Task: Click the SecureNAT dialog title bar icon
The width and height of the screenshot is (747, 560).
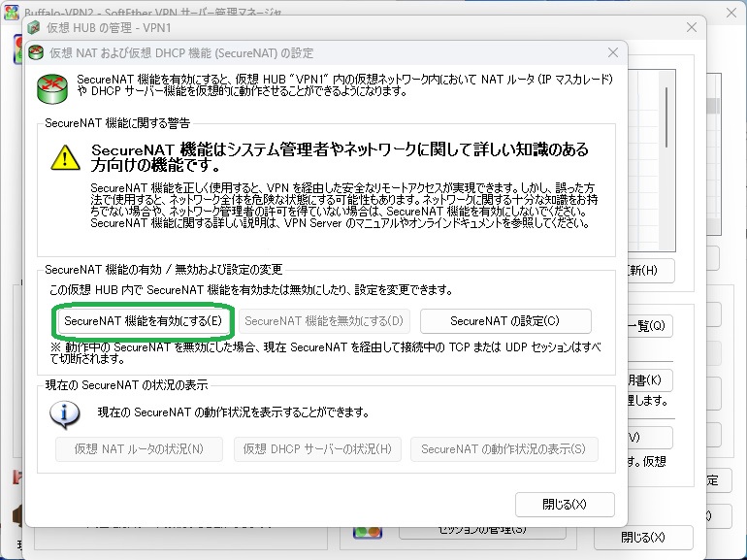Action: (36, 52)
